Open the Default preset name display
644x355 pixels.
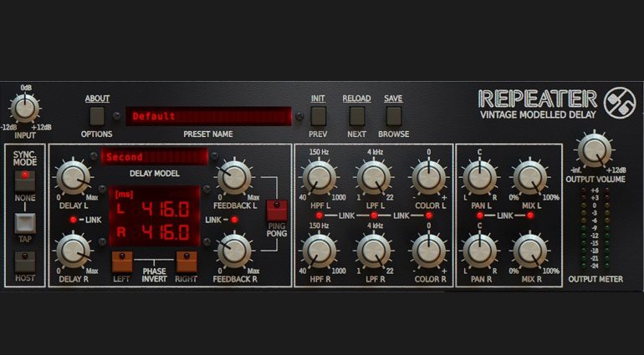pos(209,116)
